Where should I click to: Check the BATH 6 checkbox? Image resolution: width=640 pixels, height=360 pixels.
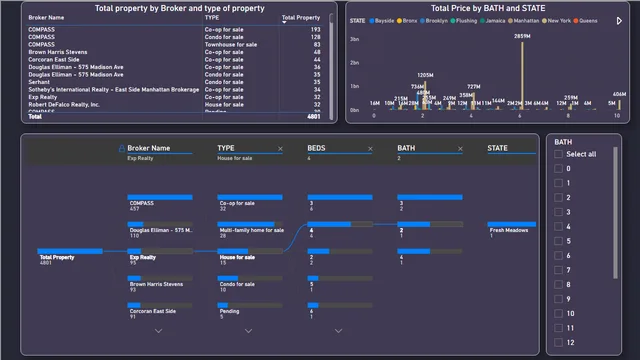coord(558,256)
